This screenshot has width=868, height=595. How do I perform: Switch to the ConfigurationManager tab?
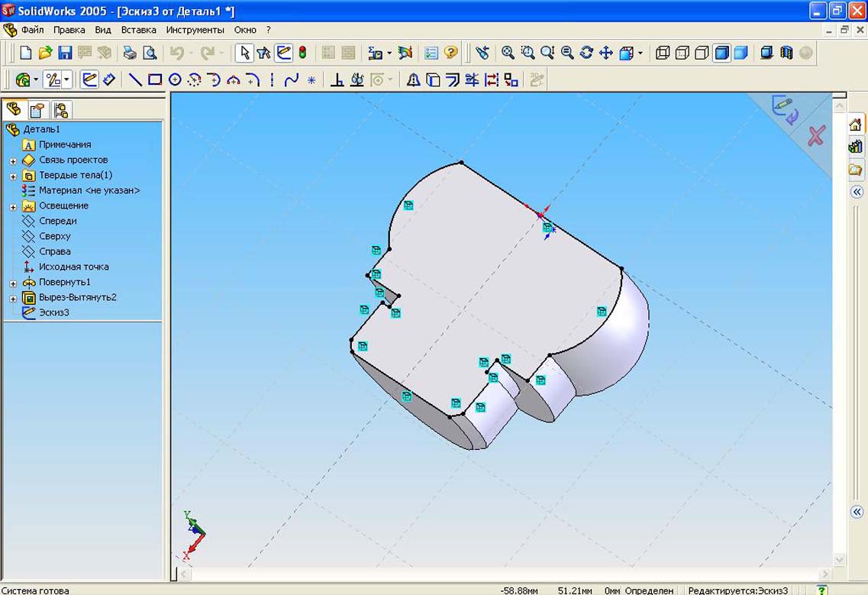(61, 110)
